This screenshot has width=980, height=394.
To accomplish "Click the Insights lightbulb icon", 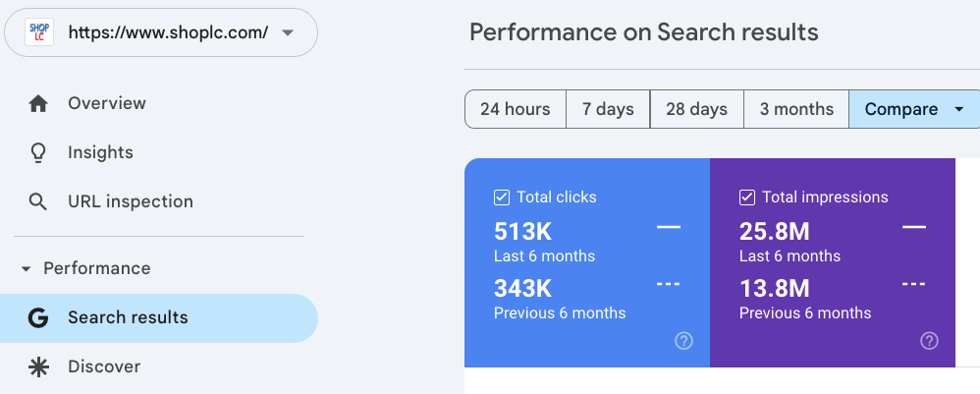I will pyautogui.click(x=38, y=152).
